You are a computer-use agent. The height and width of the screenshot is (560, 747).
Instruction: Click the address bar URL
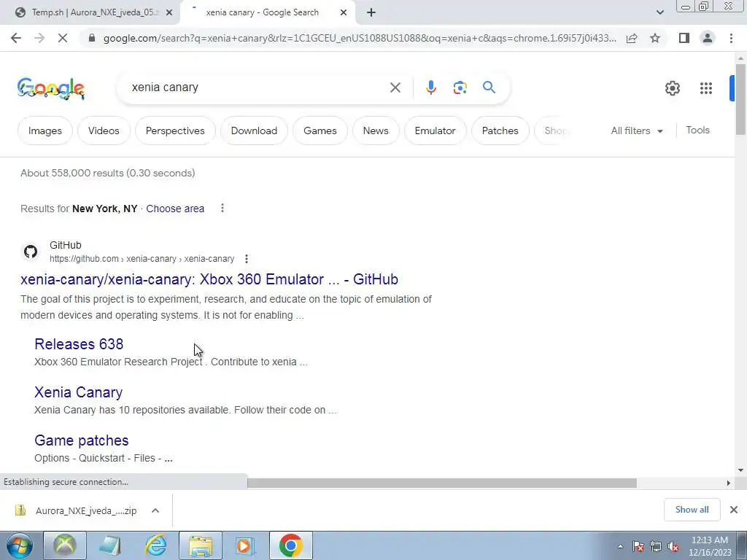click(x=360, y=38)
